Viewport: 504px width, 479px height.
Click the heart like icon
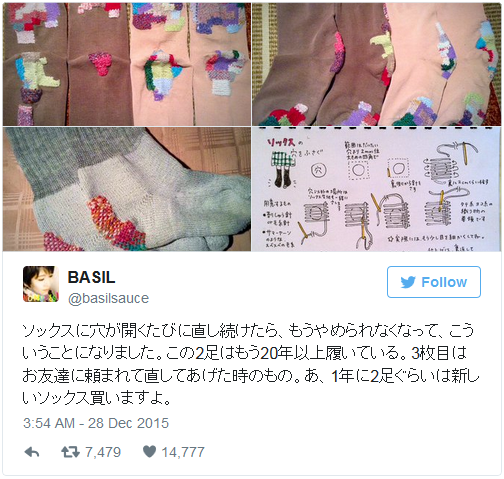pyautogui.click(x=149, y=452)
